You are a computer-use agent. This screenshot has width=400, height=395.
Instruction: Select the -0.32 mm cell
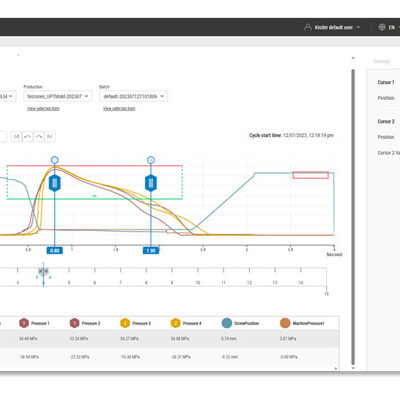230,357
